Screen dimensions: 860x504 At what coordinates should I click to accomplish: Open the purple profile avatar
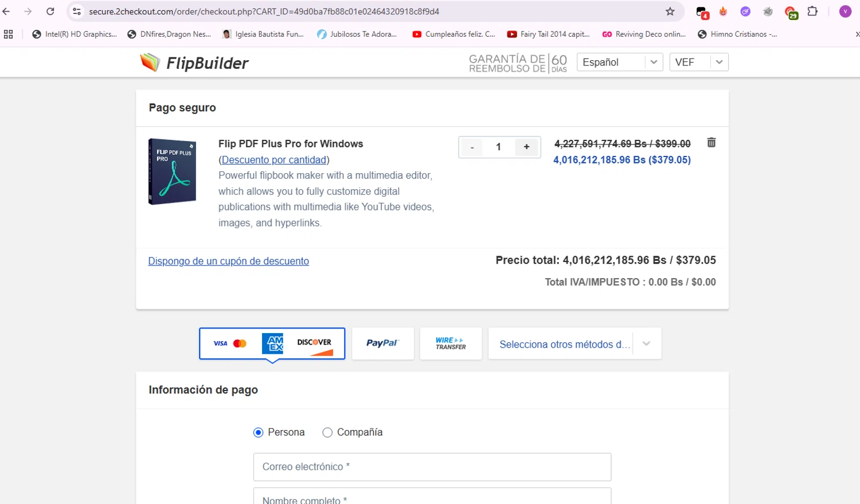[845, 11]
